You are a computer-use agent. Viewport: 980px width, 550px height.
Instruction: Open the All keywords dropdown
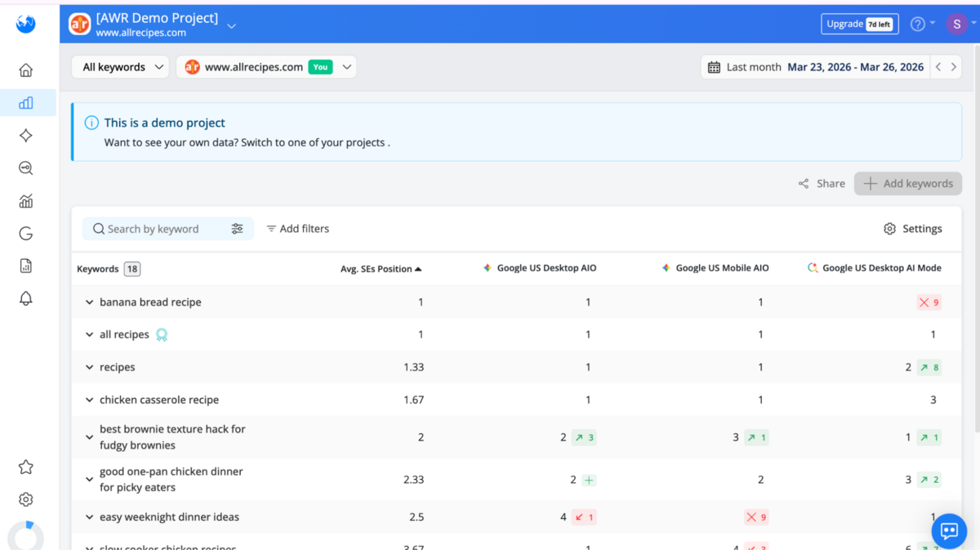[x=120, y=67]
